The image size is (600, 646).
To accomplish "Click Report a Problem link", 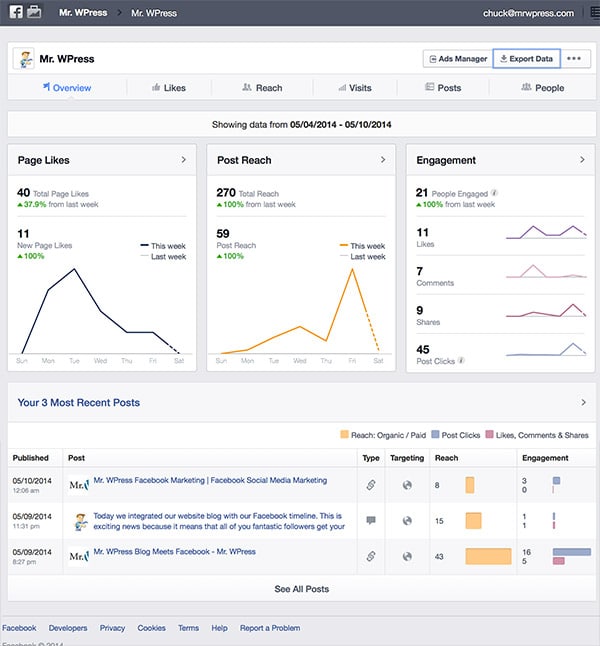I will [270, 628].
